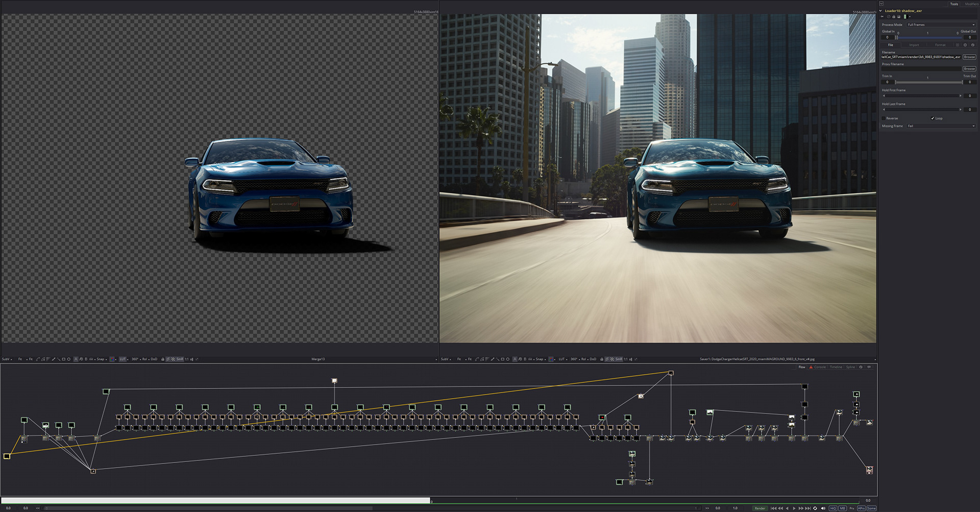Viewport: 980px width, 512px height.
Task: Jump to first frame in transport controls
Action: (x=773, y=508)
